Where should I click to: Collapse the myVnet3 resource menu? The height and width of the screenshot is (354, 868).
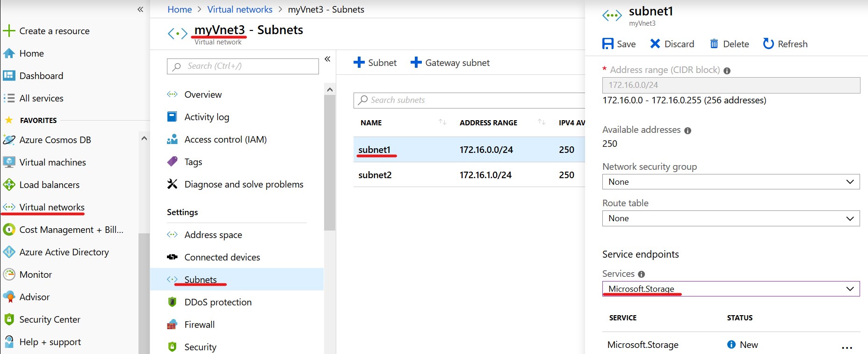point(327,59)
